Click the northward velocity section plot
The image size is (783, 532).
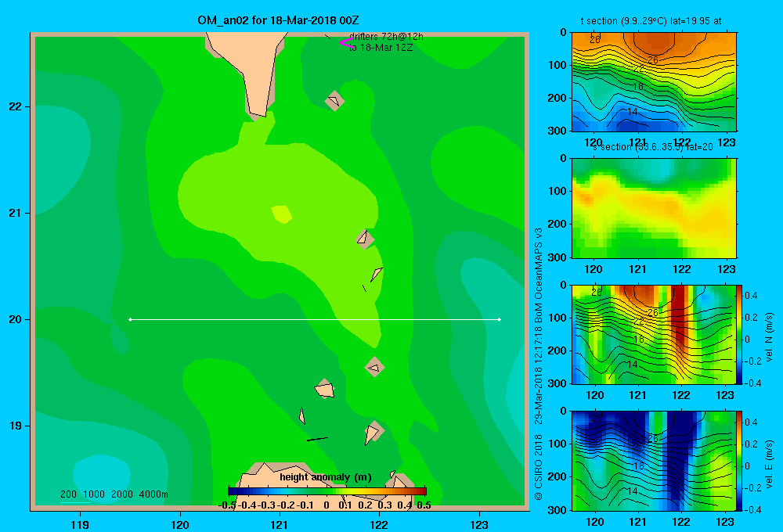tap(654, 334)
